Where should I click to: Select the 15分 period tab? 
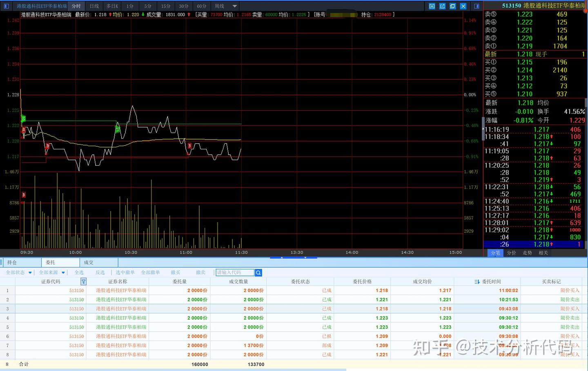point(166,6)
